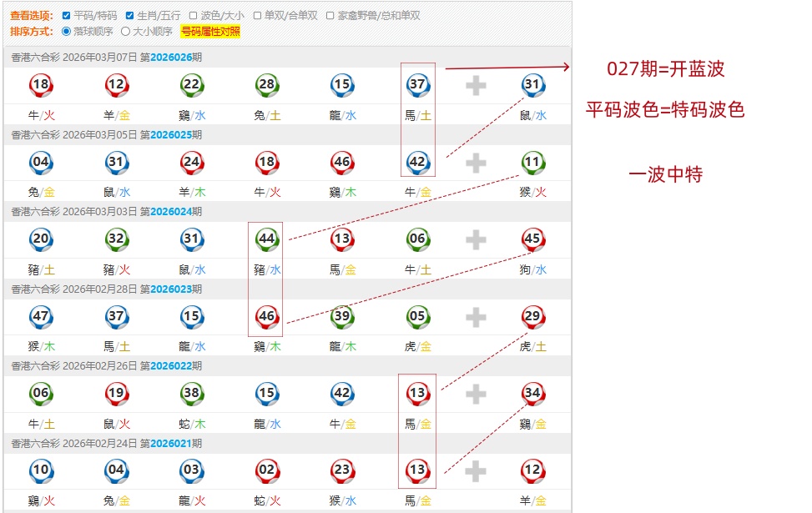
Task: Check the 家禽野兽/总和单双 option
Action: [330, 16]
